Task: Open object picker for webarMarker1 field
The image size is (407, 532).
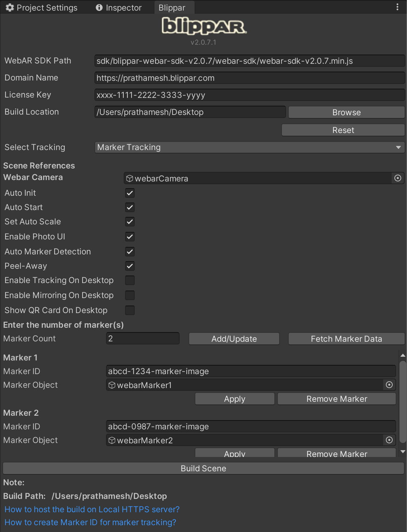Action: tap(389, 385)
